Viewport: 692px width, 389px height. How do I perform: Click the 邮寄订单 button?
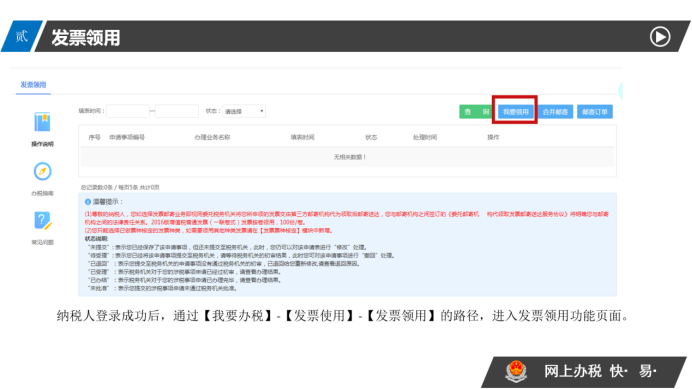594,112
